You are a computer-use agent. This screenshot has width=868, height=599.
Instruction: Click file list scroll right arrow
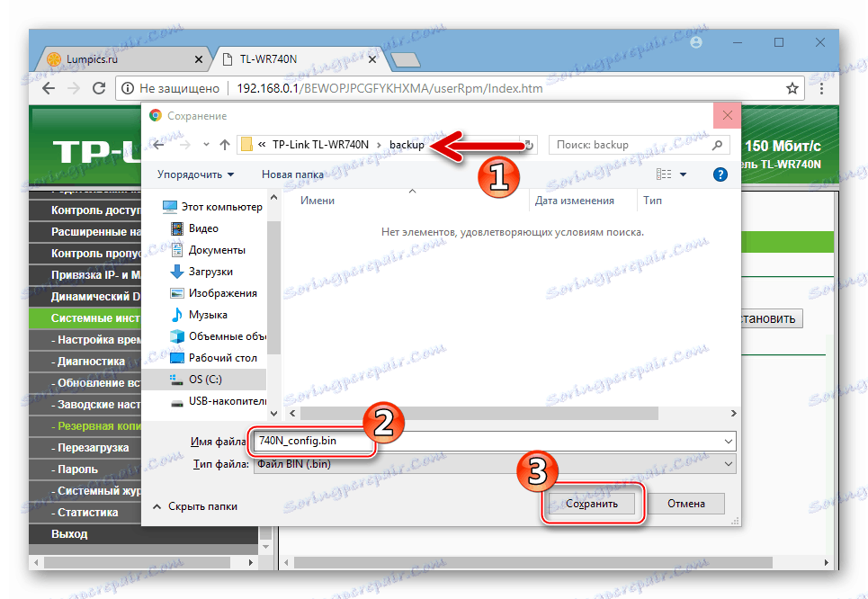733,414
